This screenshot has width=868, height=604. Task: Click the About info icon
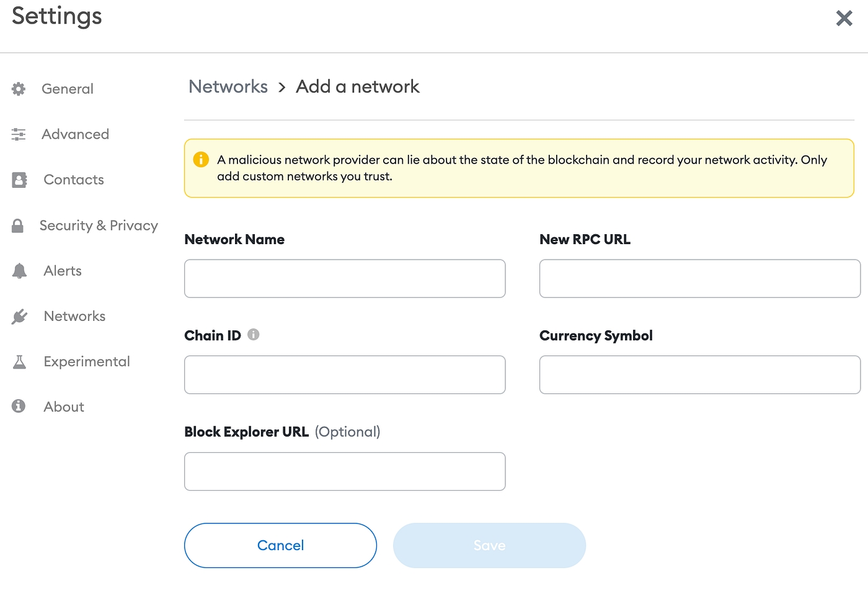19,406
